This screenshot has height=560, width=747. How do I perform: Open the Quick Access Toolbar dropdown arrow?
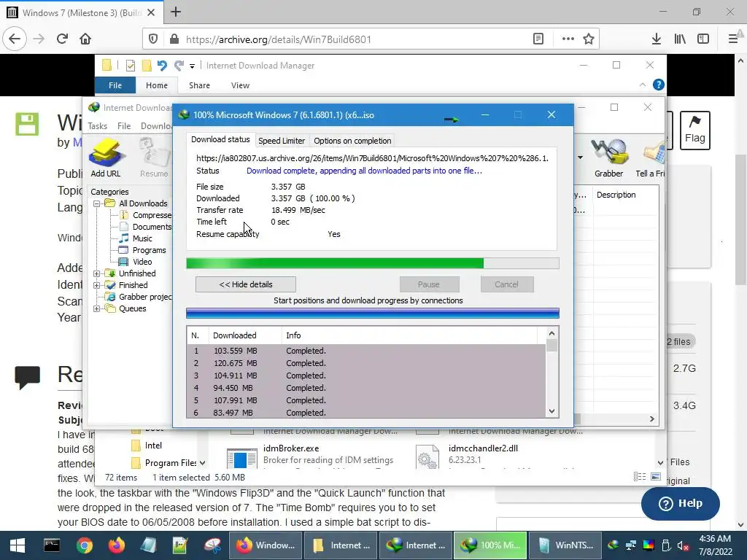point(192,66)
